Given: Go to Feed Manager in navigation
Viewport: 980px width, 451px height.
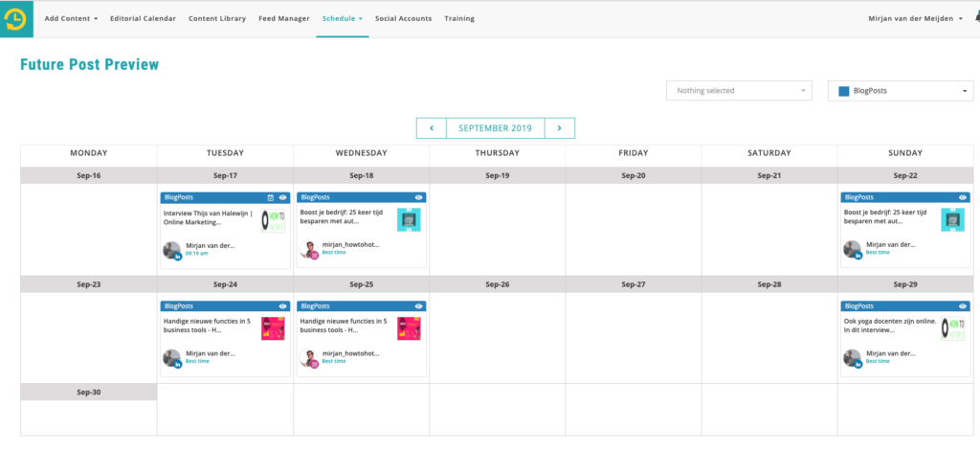Looking at the screenshot, I should 284,18.
